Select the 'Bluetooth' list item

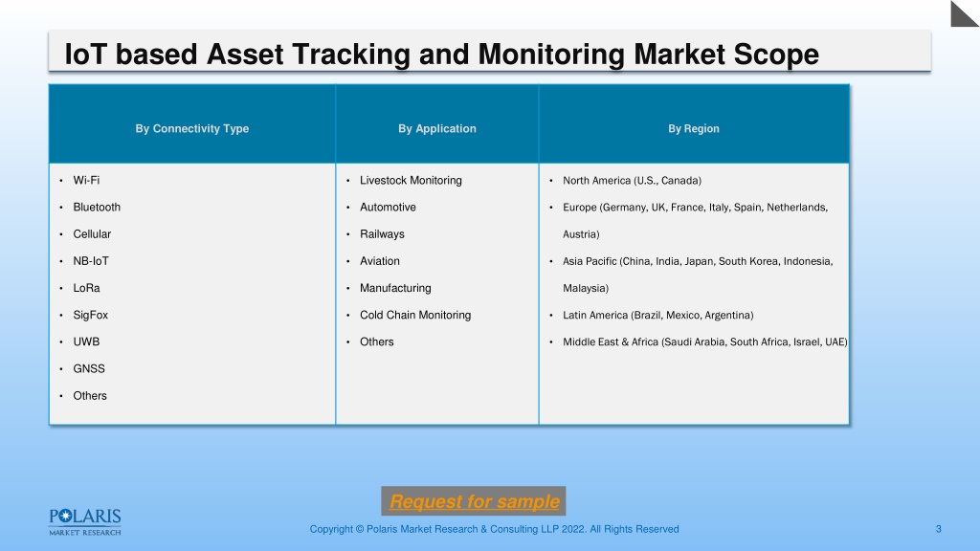point(97,207)
